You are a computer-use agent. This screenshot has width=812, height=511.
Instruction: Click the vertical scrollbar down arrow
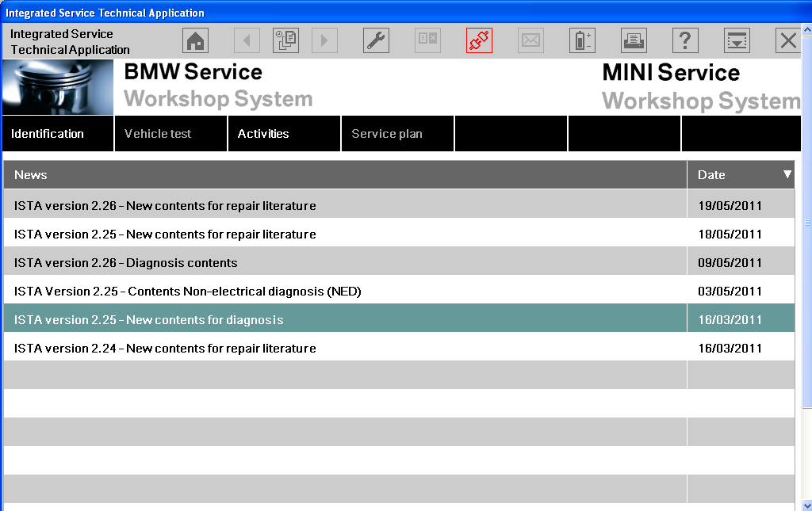click(806, 505)
